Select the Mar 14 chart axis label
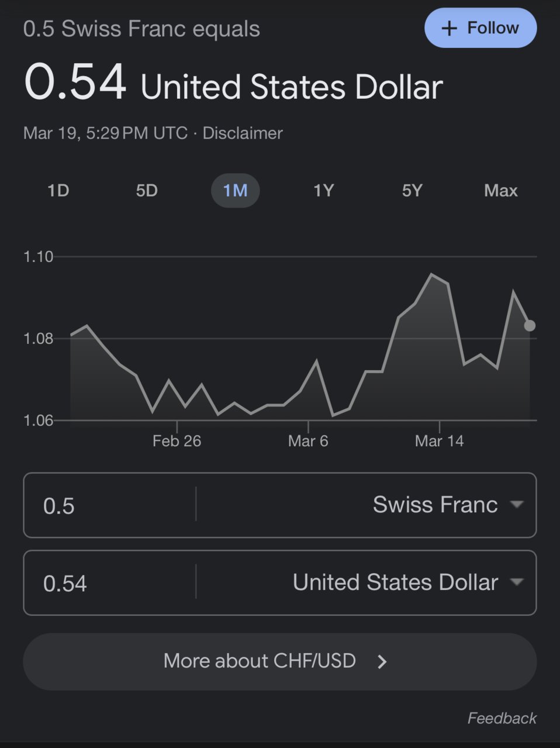 pos(439,441)
